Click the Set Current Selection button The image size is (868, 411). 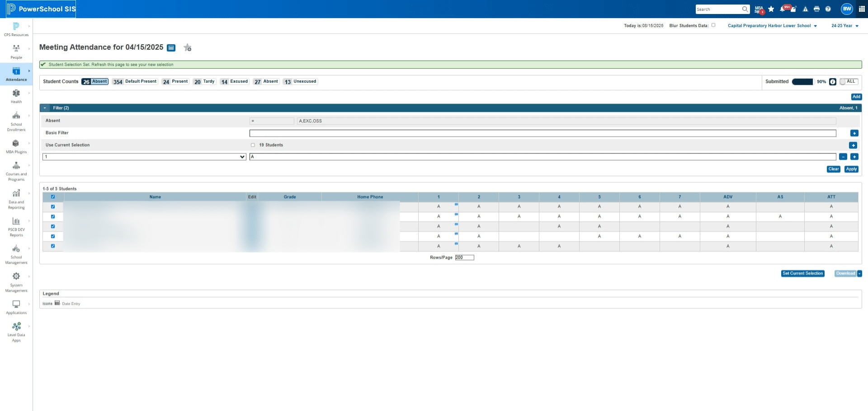pyautogui.click(x=802, y=274)
